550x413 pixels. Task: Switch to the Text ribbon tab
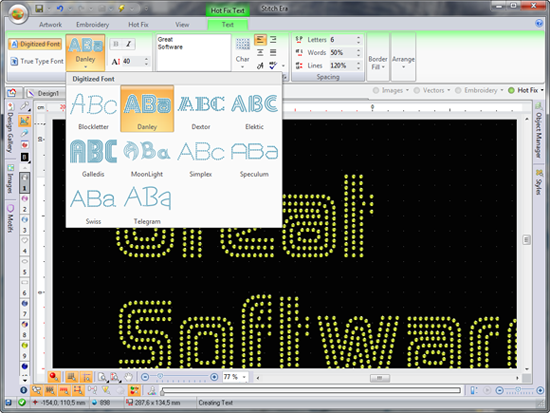[x=228, y=25]
